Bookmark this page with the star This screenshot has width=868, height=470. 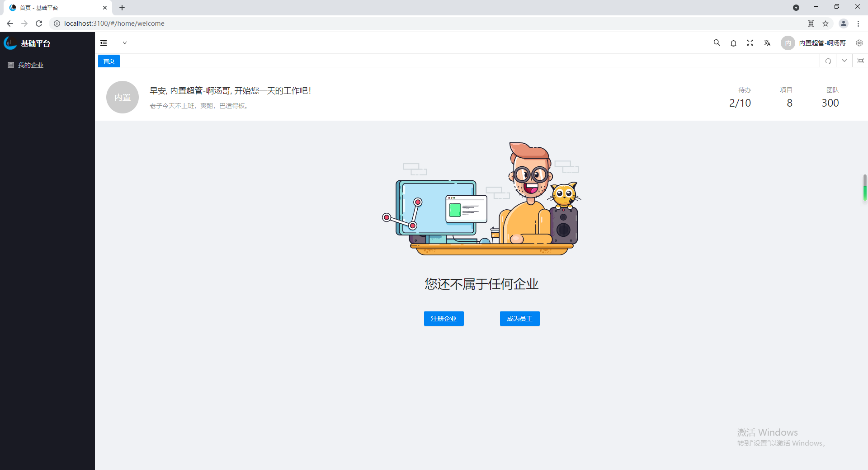click(826, 23)
